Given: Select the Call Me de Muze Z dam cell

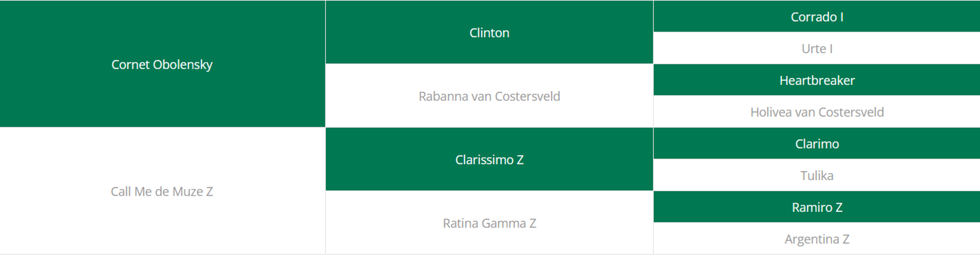Looking at the screenshot, I should pyautogui.click(x=162, y=190).
